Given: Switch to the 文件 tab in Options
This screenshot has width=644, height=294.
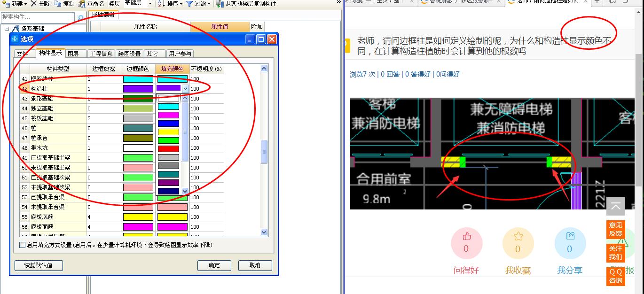Looking at the screenshot, I should click(x=23, y=54).
